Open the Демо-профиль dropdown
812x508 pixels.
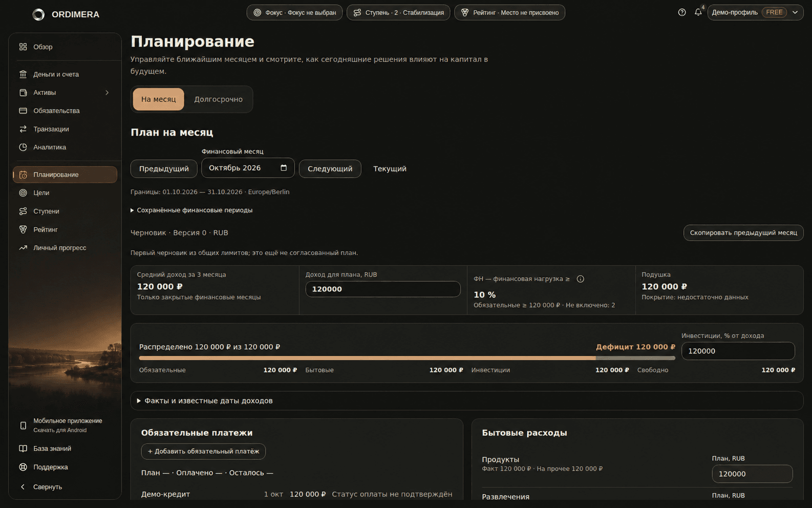click(x=756, y=13)
